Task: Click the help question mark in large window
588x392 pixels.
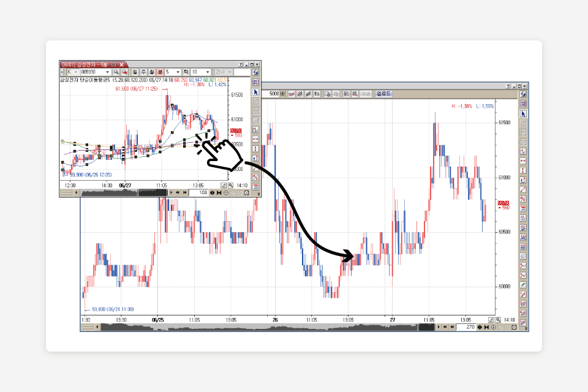Action: coord(508,87)
